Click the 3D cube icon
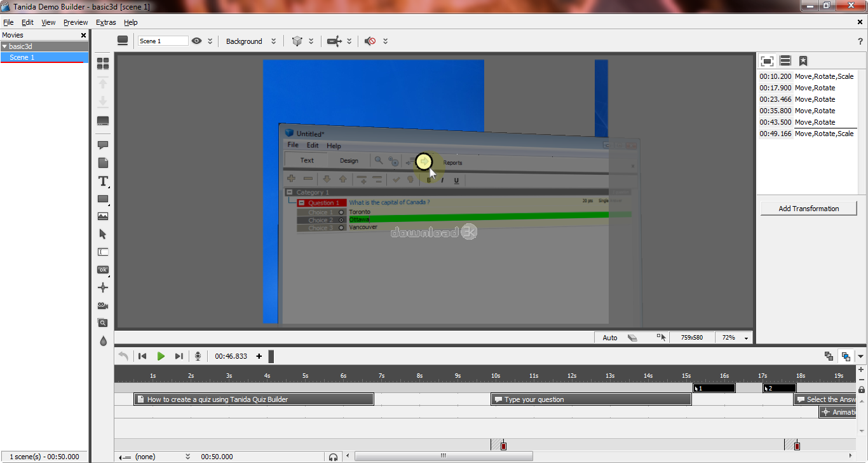This screenshot has width=868, height=463. pos(297,41)
